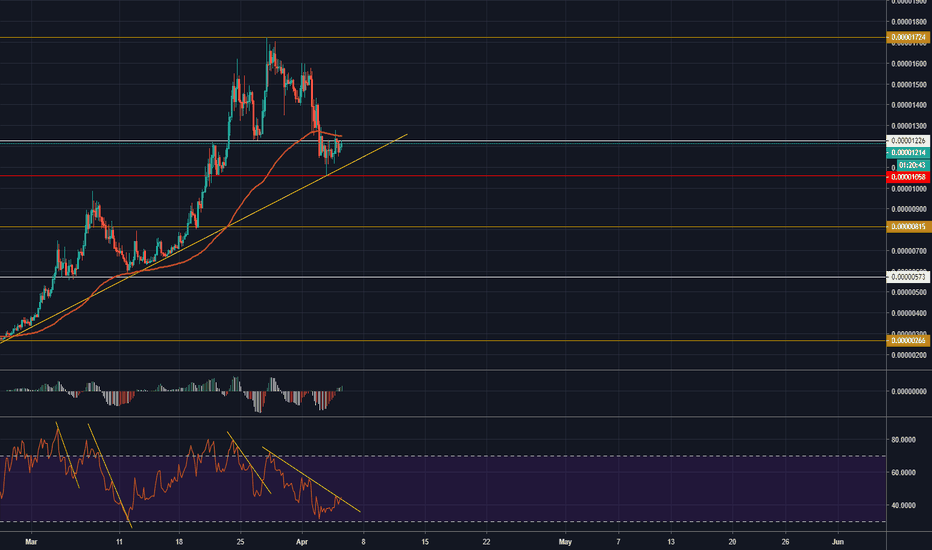Image resolution: width=932 pixels, height=550 pixels.
Task: Click the 40.0000 RSI axis value
Action: coord(903,505)
